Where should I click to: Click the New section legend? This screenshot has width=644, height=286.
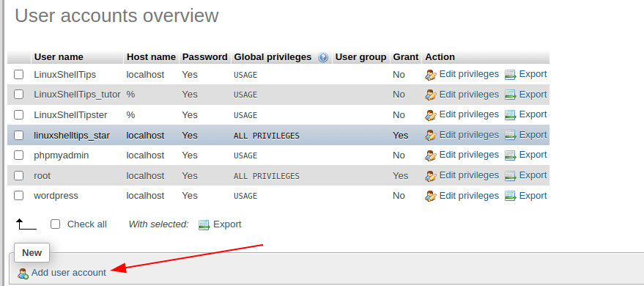[x=32, y=253]
